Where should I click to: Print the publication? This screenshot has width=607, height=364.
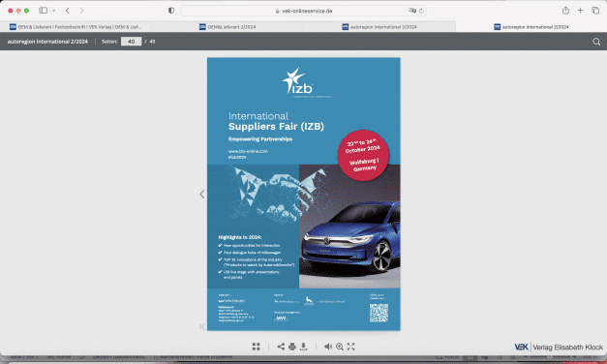[292, 347]
